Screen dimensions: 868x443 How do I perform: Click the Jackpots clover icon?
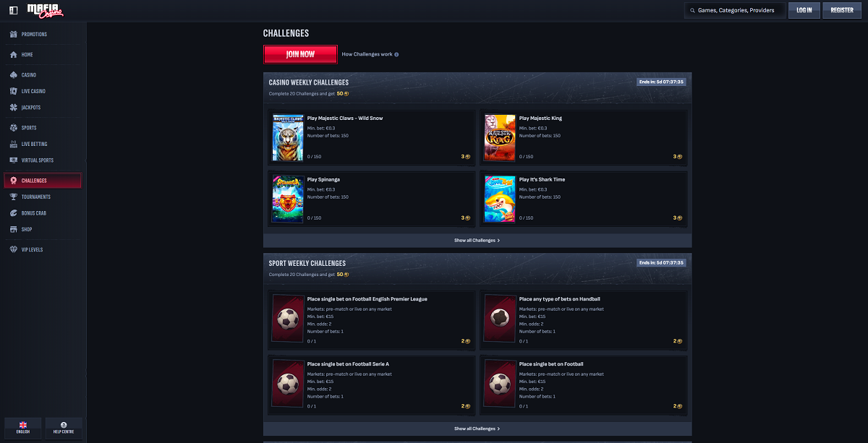pos(14,108)
